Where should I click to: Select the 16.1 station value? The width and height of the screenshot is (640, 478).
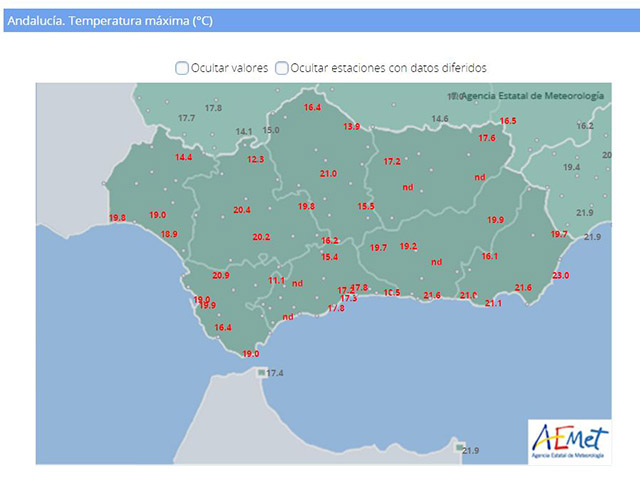[x=489, y=257]
